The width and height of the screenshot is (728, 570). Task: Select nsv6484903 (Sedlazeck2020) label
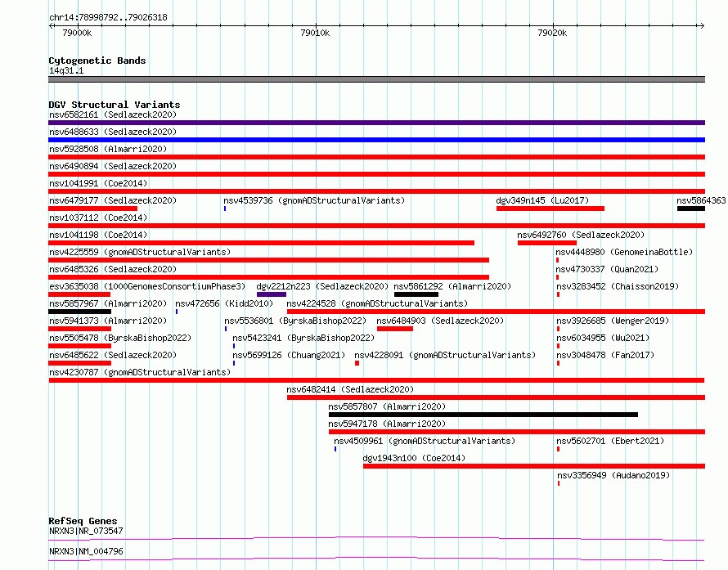(x=440, y=321)
